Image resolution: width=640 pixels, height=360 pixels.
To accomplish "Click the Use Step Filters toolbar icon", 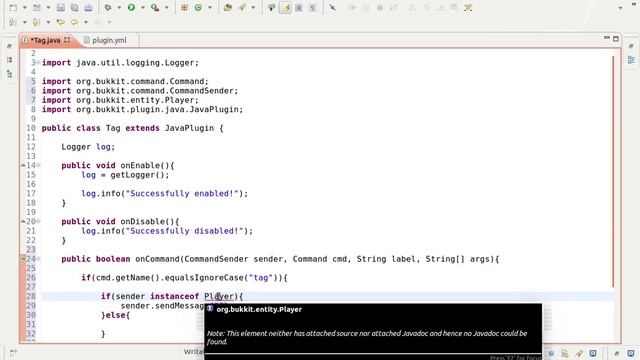I will tap(468, 7).
